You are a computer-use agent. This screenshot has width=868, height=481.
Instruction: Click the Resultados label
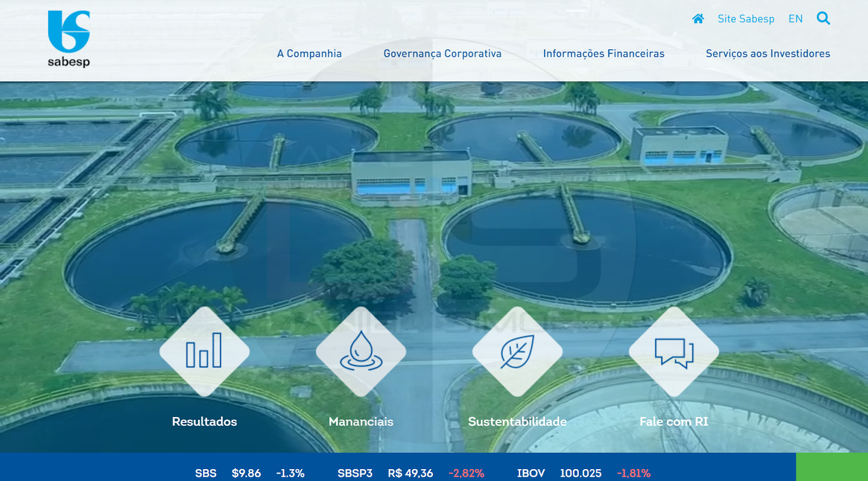point(205,421)
